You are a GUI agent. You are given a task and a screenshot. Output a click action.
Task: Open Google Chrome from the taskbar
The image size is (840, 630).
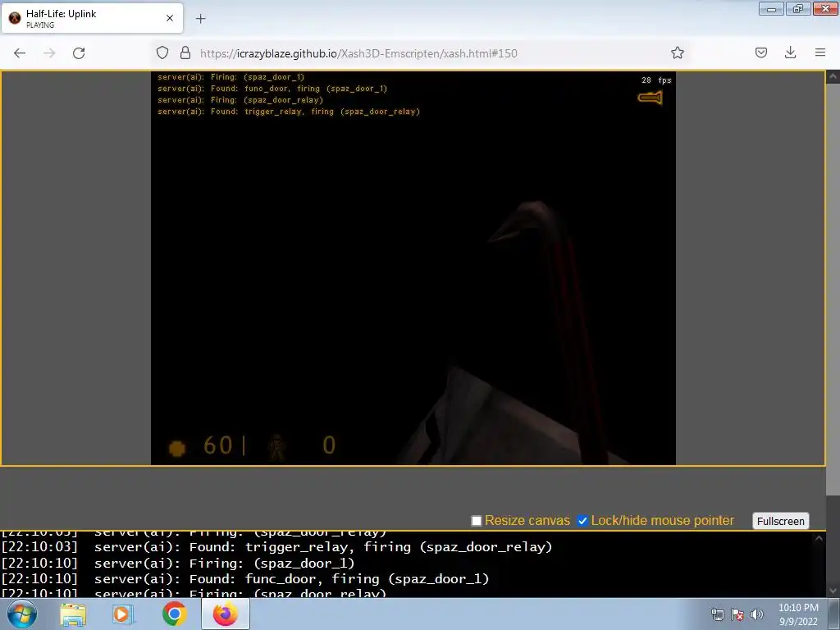(174, 614)
